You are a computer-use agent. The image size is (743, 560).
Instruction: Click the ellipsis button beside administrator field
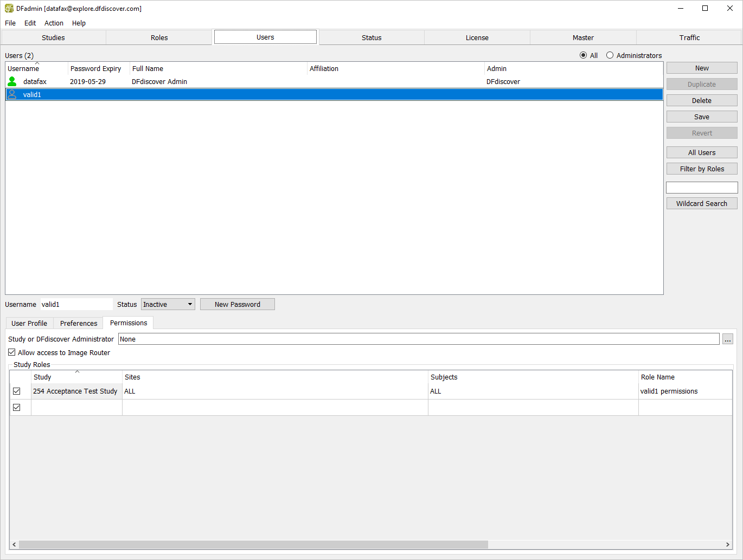point(727,339)
